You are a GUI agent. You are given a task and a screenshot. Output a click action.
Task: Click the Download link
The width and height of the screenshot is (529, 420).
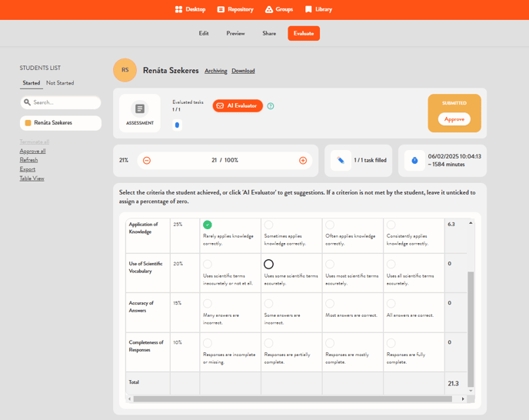point(243,71)
